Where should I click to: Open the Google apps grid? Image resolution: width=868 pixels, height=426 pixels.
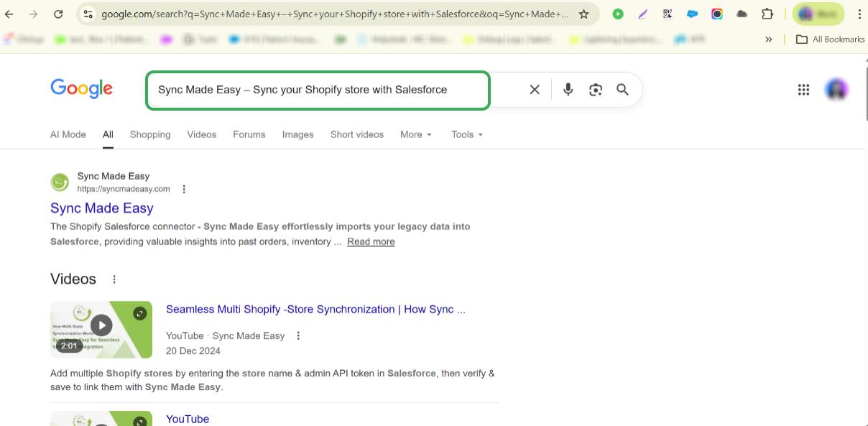tap(803, 90)
